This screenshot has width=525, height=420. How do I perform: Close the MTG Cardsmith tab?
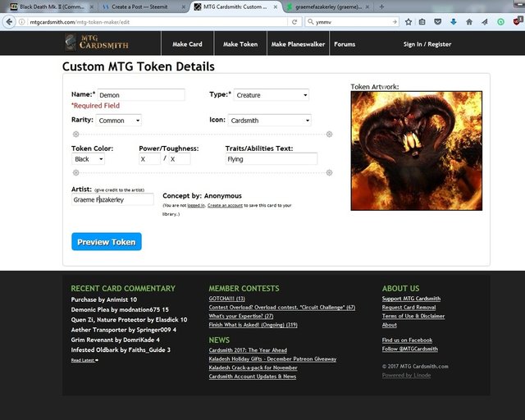coord(276,7)
